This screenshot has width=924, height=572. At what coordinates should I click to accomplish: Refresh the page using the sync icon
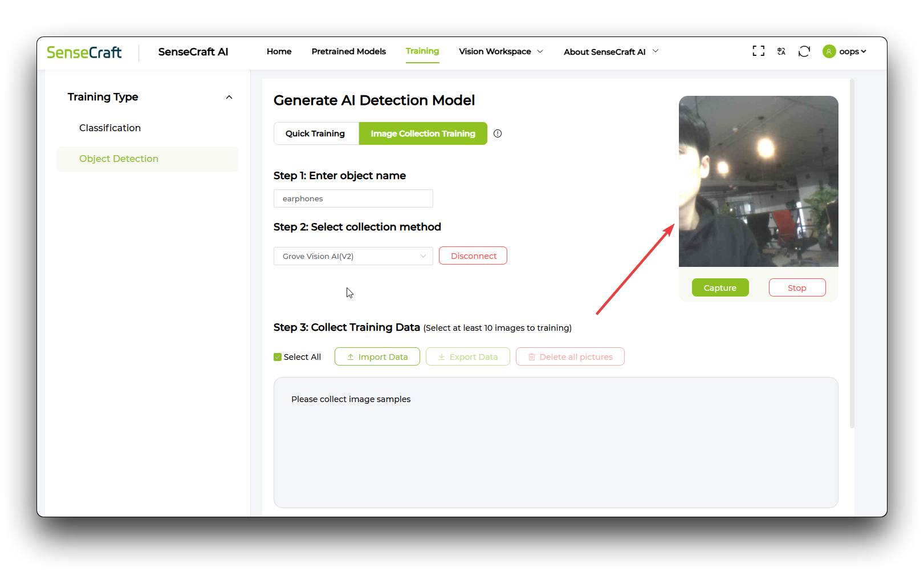[x=804, y=51]
